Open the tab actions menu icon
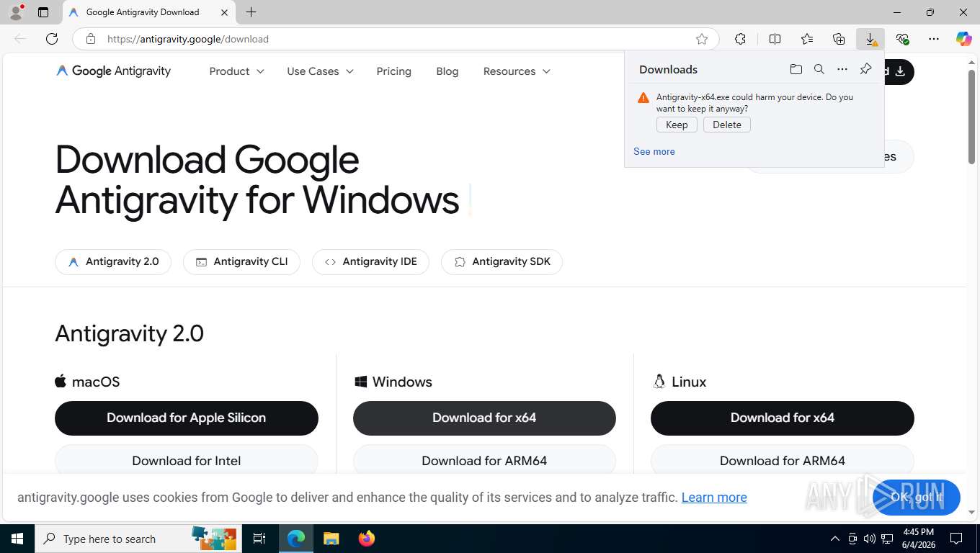The image size is (980, 553). 43,12
